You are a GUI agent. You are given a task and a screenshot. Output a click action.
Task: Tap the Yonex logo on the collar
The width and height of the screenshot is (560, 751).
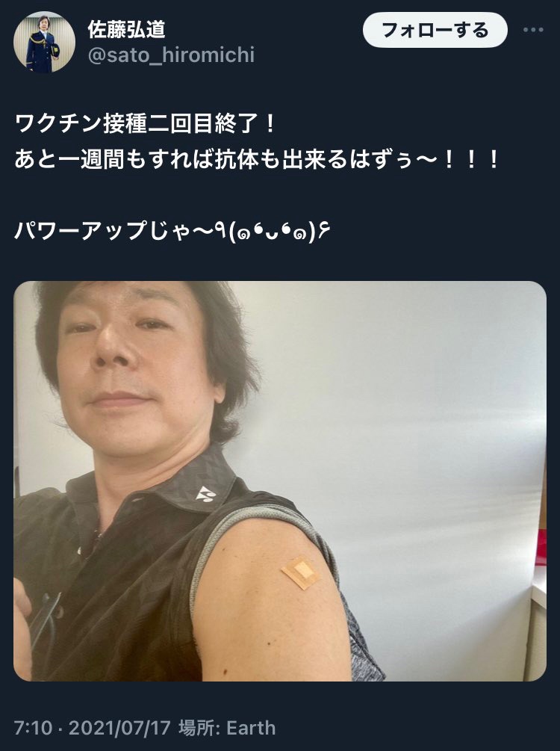[x=206, y=494]
